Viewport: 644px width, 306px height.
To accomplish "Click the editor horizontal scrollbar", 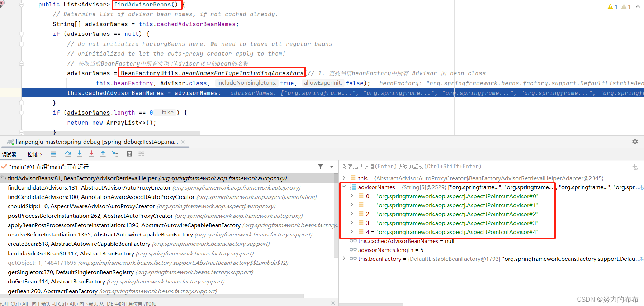I will pos(112,133).
